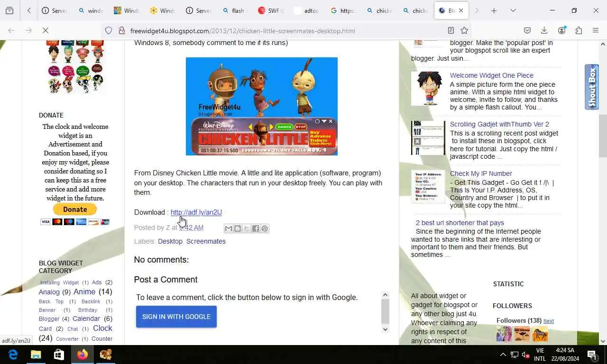Open Microsoft Edge from the taskbar

coord(13,355)
